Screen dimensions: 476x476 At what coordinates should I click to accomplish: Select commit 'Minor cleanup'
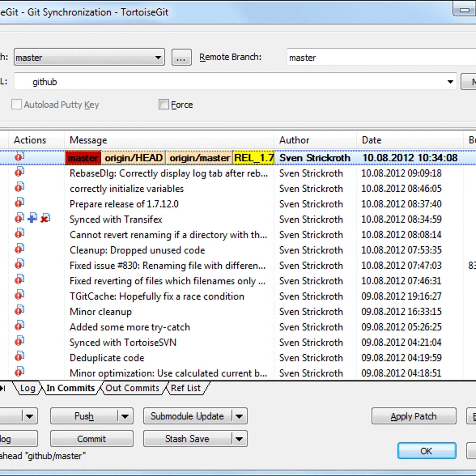(101, 312)
